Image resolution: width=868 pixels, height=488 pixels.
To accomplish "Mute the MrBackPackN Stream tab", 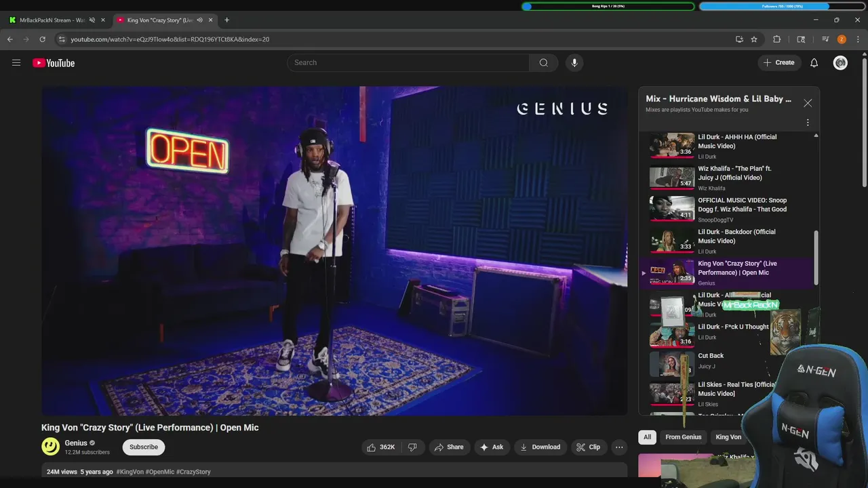I will click(x=92, y=20).
